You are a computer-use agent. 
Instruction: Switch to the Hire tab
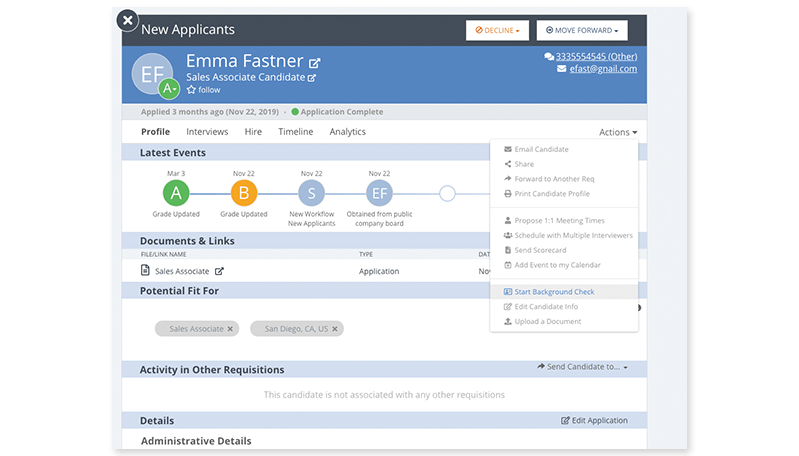pos(253,131)
